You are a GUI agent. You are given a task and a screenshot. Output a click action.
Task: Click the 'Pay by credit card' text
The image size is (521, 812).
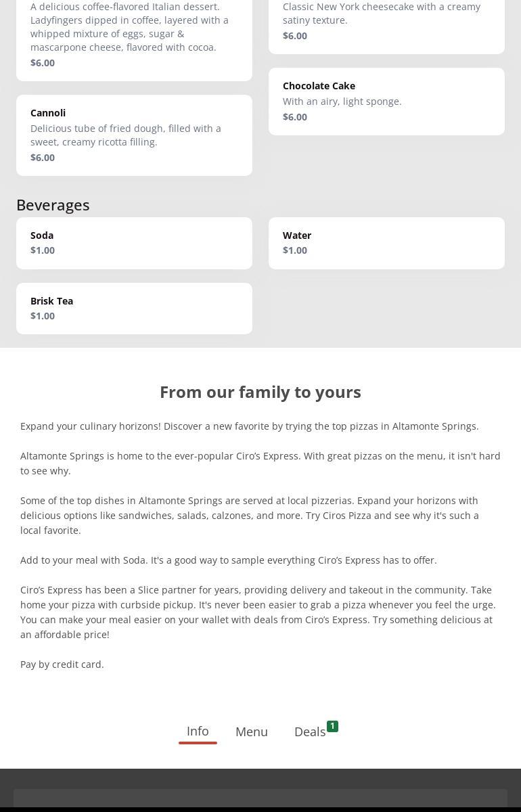pyautogui.click(x=62, y=664)
